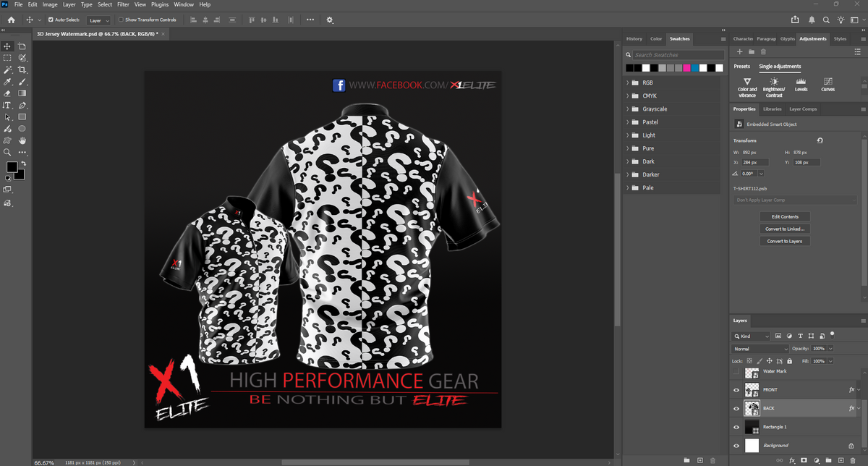The image size is (868, 466).
Task: Select the Magic Wand tool
Action: pos(7,69)
